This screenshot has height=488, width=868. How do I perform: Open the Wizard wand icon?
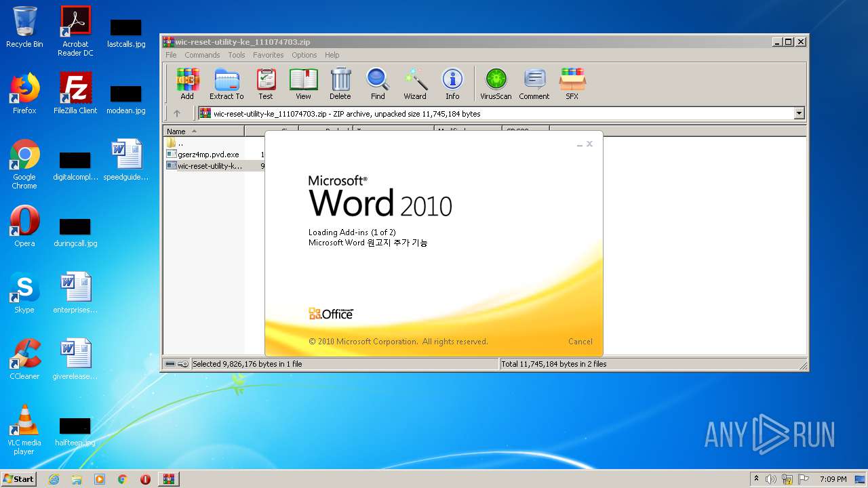[x=415, y=84]
